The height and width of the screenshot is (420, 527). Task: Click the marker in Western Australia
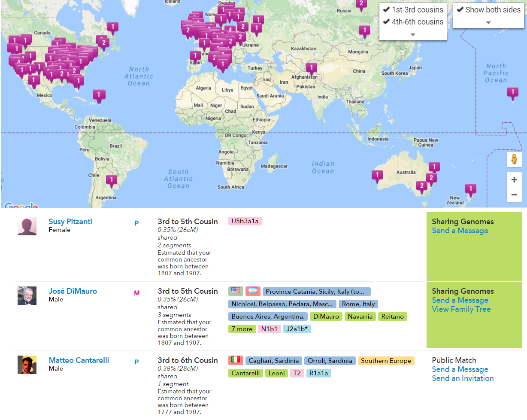[x=377, y=176]
